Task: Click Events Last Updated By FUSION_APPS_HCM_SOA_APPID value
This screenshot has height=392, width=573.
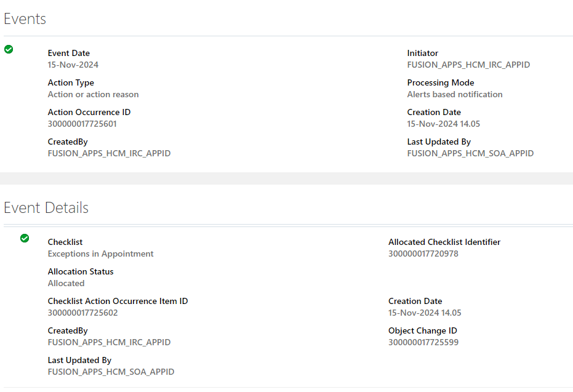Action: 470,153
